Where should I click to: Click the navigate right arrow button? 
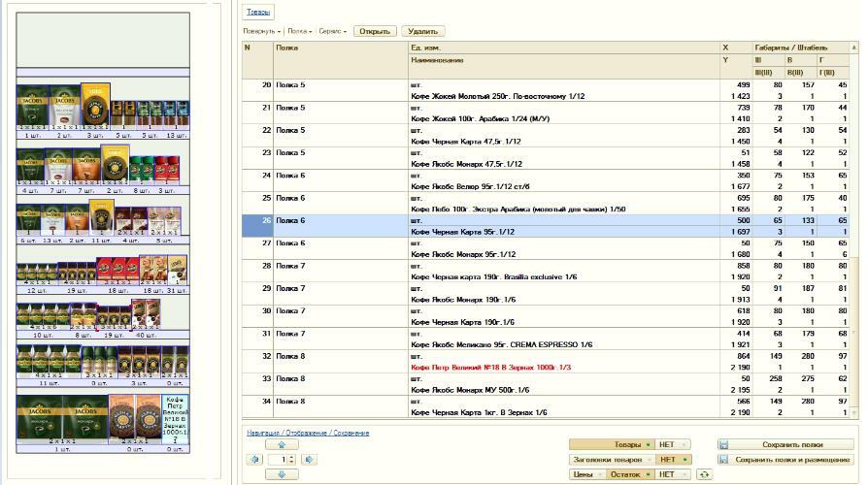click(x=309, y=460)
